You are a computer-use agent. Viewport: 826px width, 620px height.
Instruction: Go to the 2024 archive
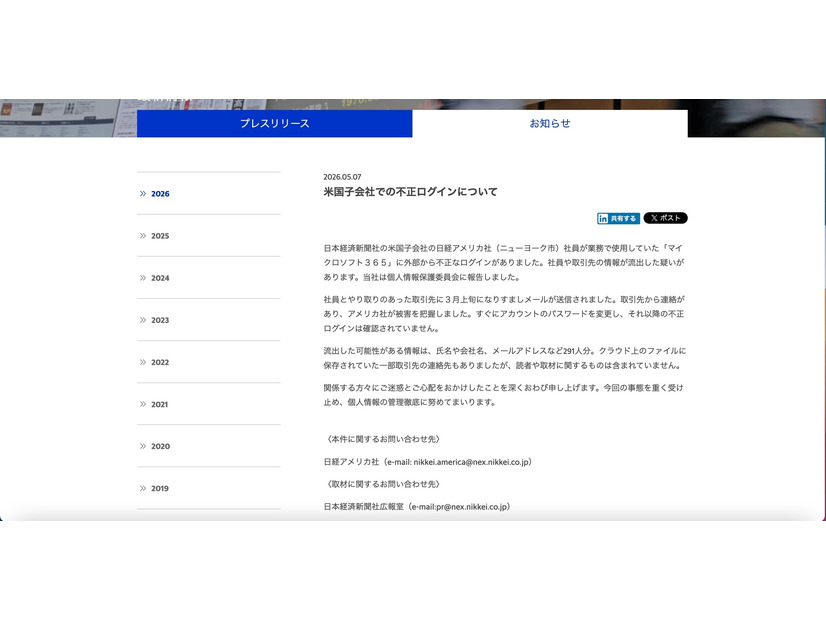(160, 278)
